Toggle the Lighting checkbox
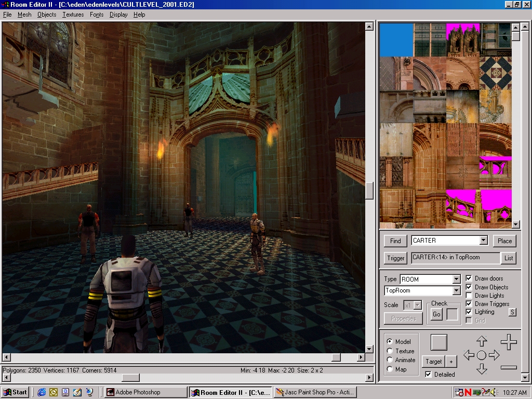The width and height of the screenshot is (532, 399). pos(469,312)
